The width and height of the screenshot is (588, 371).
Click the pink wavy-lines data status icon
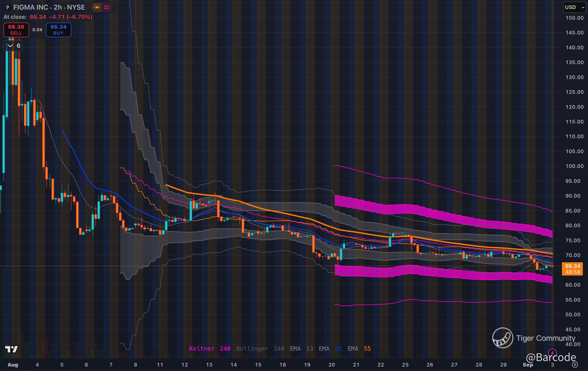tap(106, 7)
